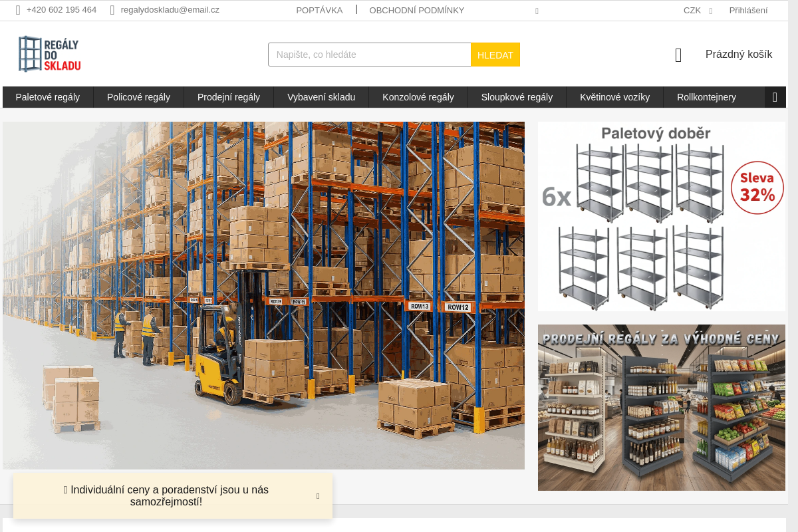Screen dimensions: 798x532
Task: Close the individual prices notification banner
Action: [318, 496]
